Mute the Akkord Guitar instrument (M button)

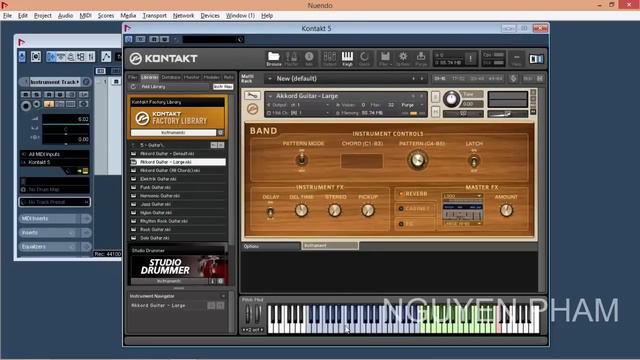(x=435, y=111)
